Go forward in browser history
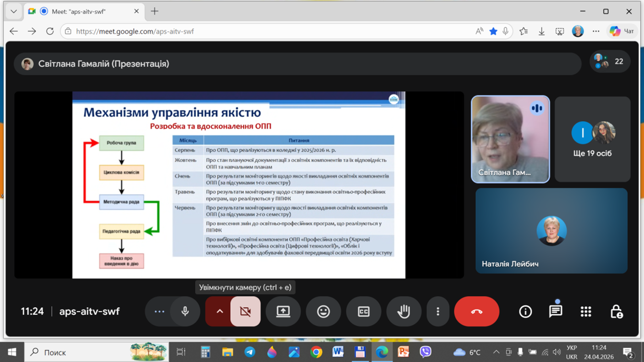 (x=32, y=32)
